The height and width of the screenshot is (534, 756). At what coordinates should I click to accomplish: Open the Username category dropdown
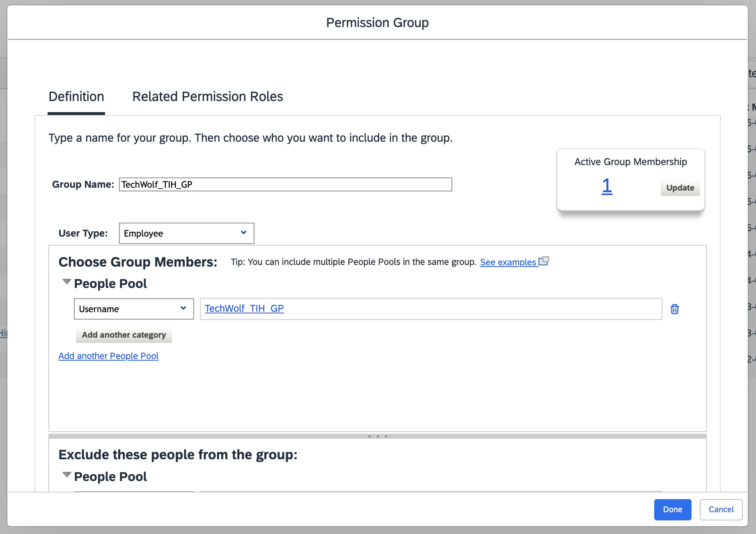133,308
